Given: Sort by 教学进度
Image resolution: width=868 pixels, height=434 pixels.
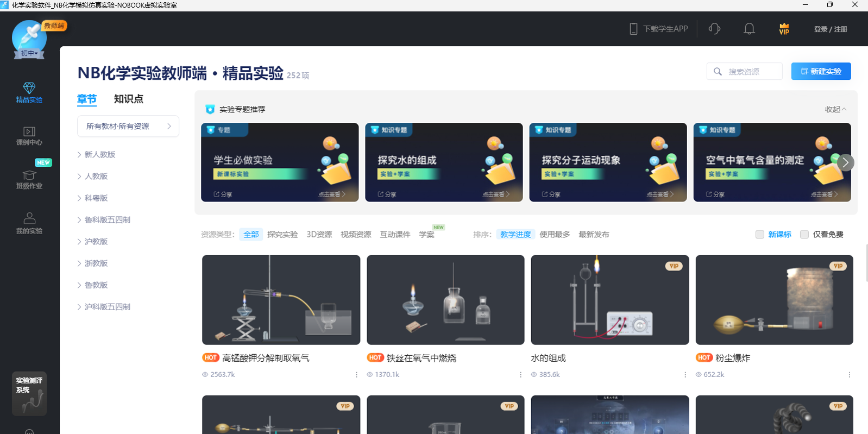Looking at the screenshot, I should pos(515,234).
